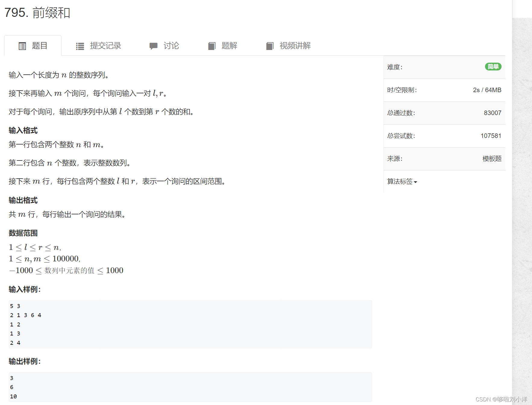Click the 输出样例 code block
The width and height of the screenshot is (532, 405).
[190, 387]
